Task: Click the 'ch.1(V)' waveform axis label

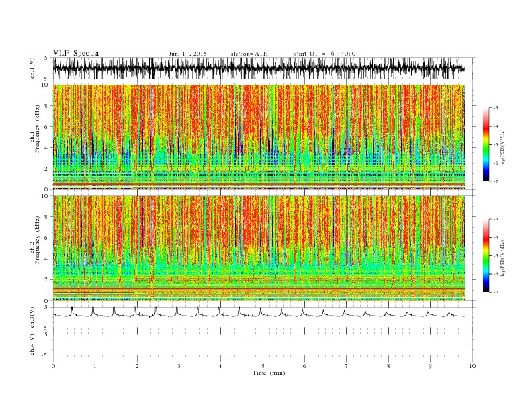Action: (32, 68)
